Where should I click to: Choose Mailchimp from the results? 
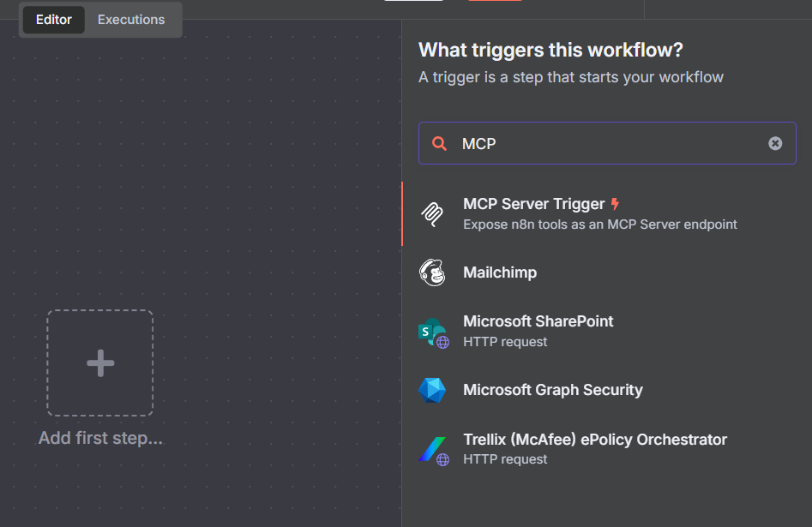click(607, 272)
